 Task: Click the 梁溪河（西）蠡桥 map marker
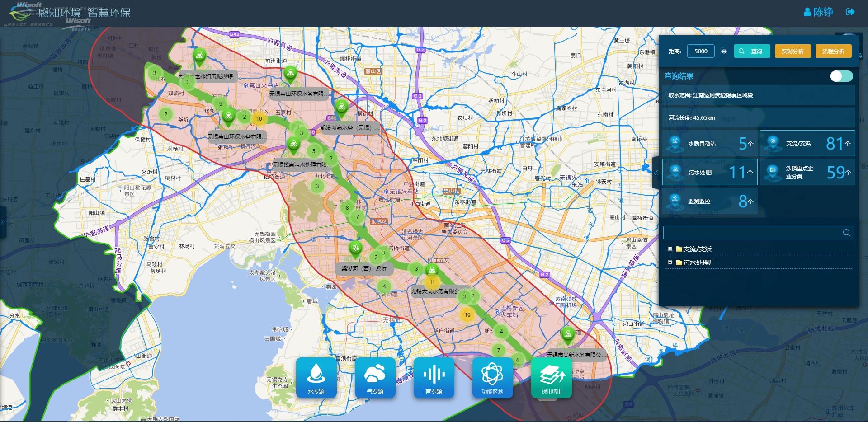coord(355,249)
